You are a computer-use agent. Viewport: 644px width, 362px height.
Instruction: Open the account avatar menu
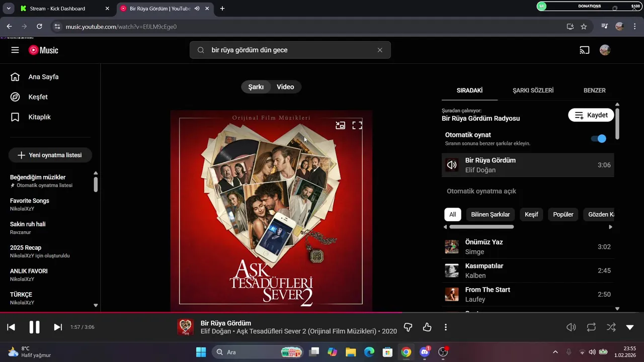605,50
